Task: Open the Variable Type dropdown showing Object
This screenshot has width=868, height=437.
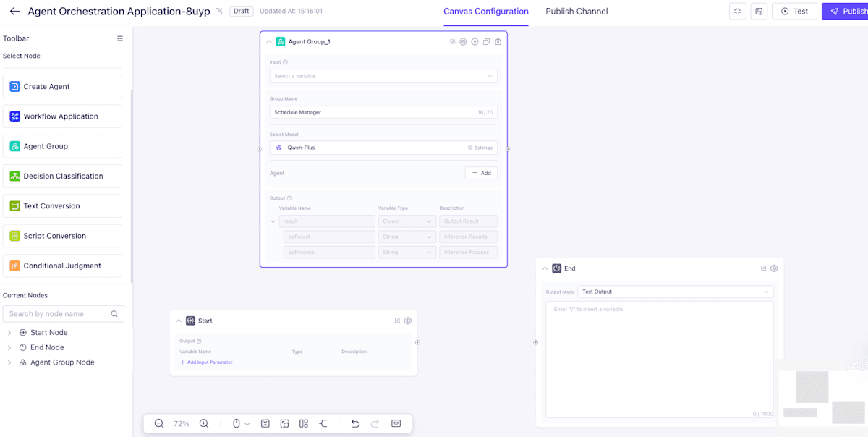Action: pos(407,221)
